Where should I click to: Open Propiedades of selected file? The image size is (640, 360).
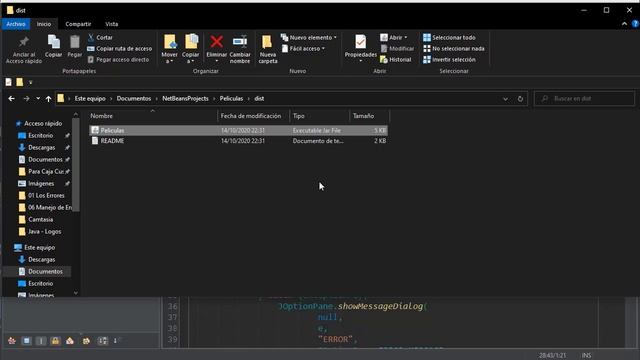tap(360, 48)
